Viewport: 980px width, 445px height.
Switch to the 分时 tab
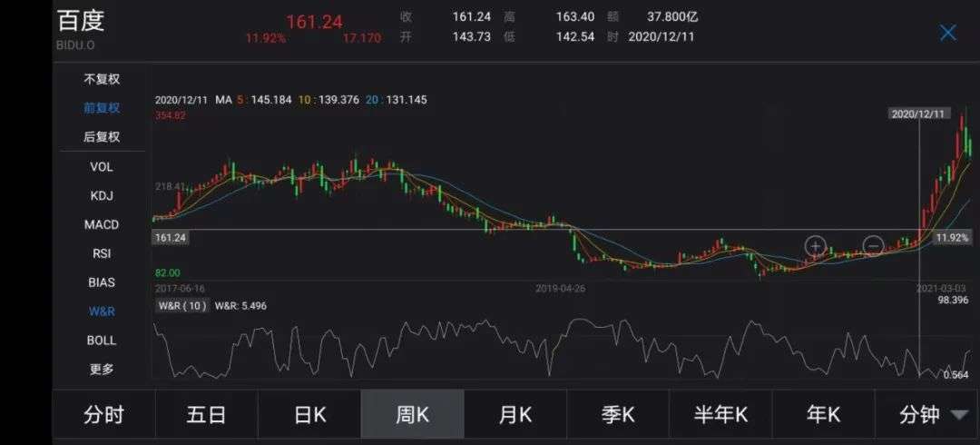(103, 415)
